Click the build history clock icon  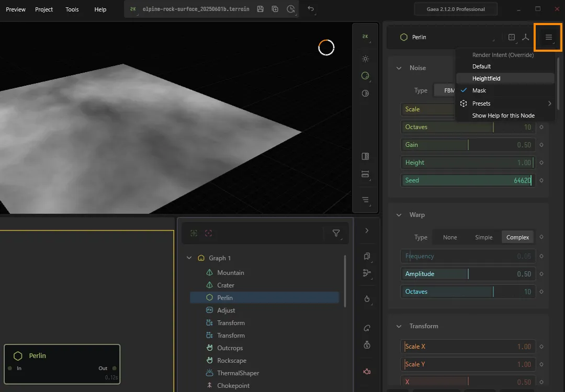click(x=290, y=9)
